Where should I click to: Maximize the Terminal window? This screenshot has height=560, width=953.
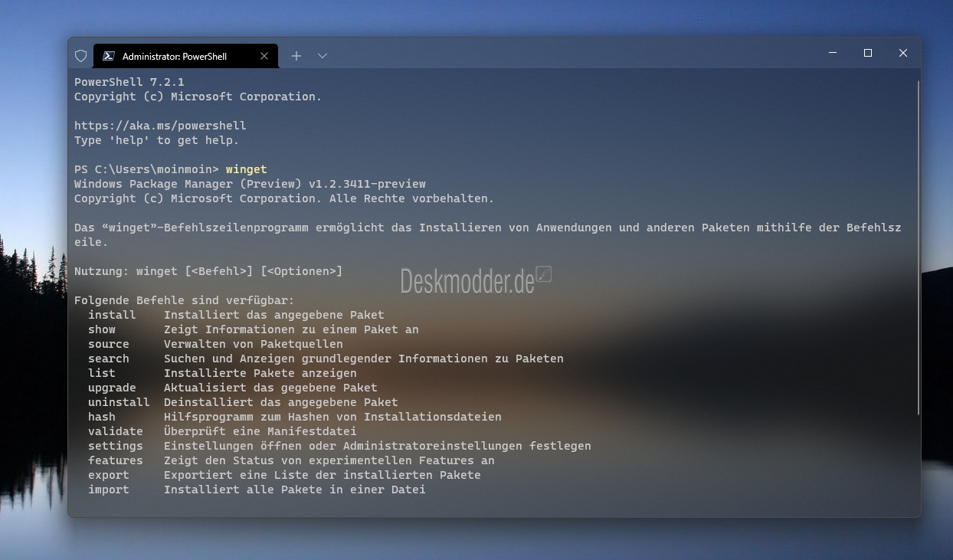pos(868,53)
